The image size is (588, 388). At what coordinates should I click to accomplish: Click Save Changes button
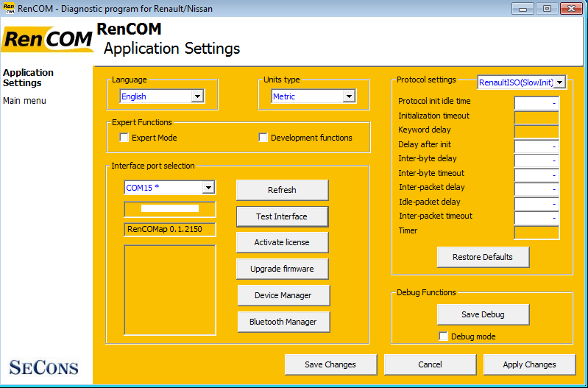330,364
